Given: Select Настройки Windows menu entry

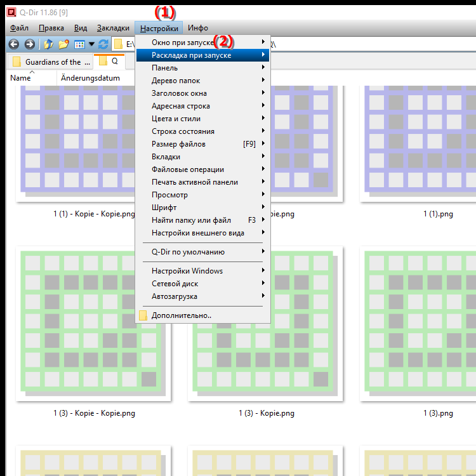Looking at the screenshot, I should point(203,271).
